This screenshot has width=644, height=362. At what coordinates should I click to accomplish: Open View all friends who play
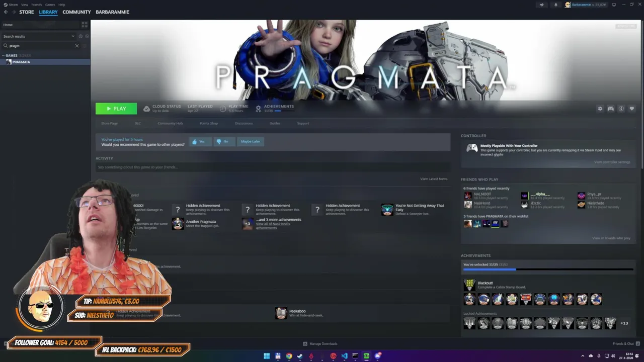(x=611, y=238)
